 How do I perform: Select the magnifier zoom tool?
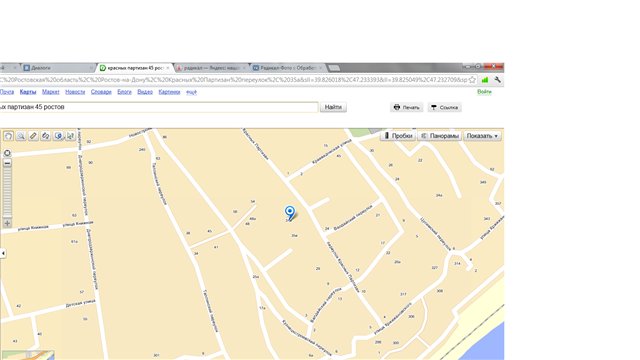pos(21,136)
